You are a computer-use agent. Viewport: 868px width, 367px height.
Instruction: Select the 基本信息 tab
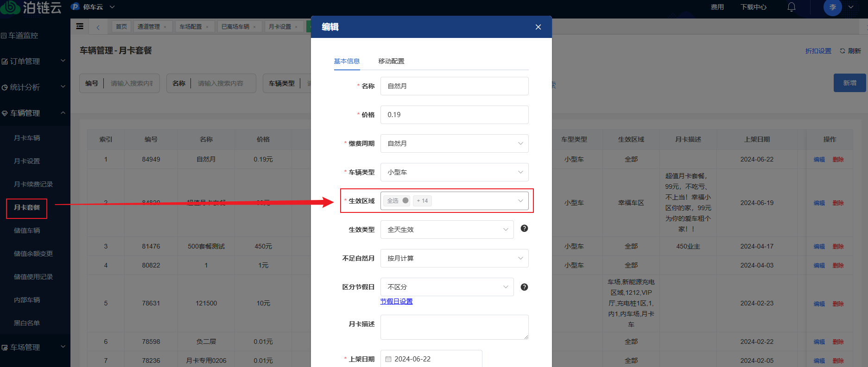pyautogui.click(x=347, y=61)
